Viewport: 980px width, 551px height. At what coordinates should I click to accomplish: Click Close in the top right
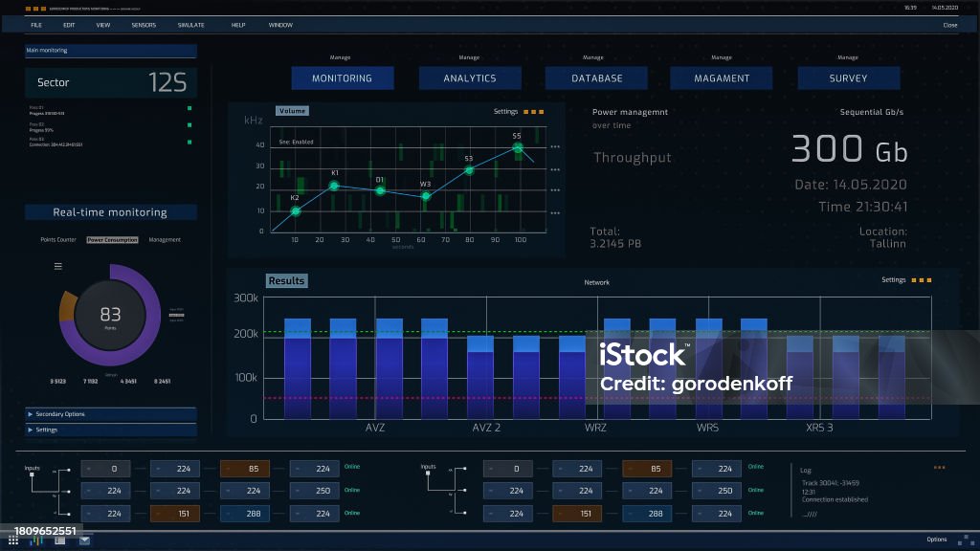950,25
